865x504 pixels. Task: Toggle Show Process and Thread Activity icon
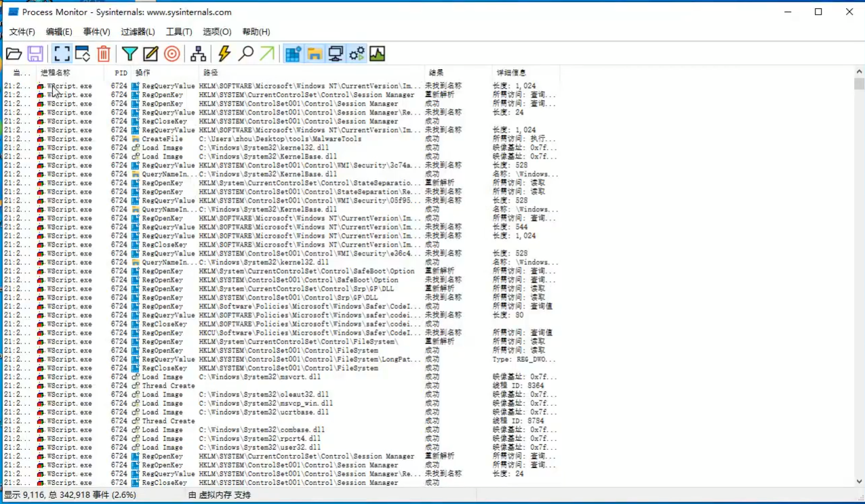(x=357, y=54)
